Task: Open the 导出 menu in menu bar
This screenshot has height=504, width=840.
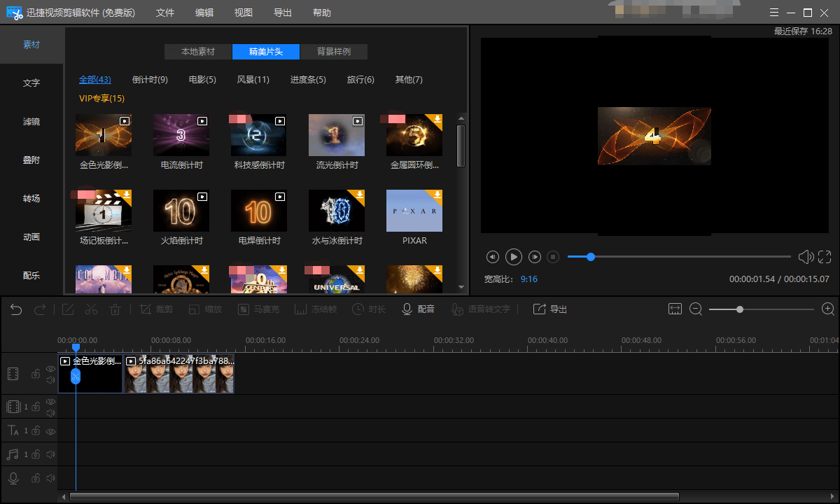Action: pyautogui.click(x=283, y=13)
